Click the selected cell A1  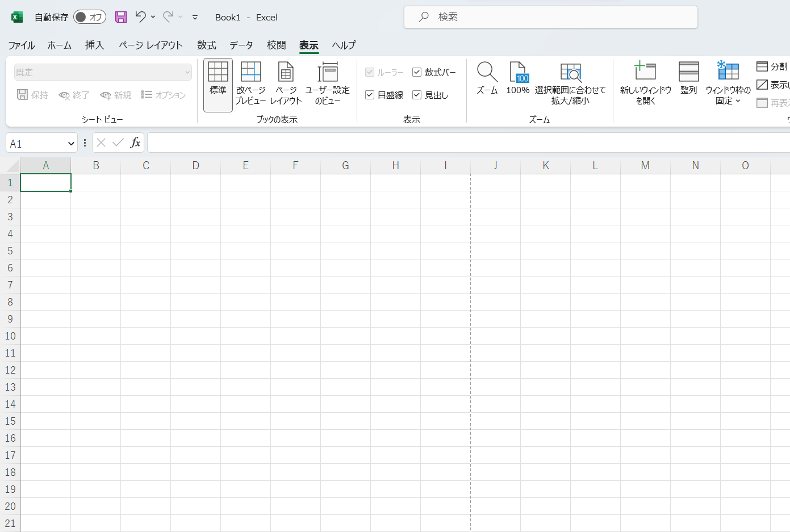click(x=46, y=183)
